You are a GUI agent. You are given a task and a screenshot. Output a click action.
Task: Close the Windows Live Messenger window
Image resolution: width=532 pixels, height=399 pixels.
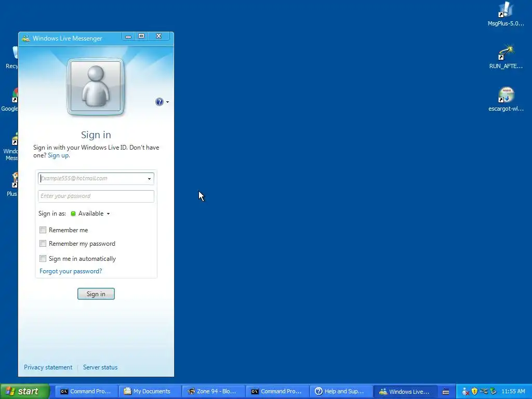coord(158,36)
